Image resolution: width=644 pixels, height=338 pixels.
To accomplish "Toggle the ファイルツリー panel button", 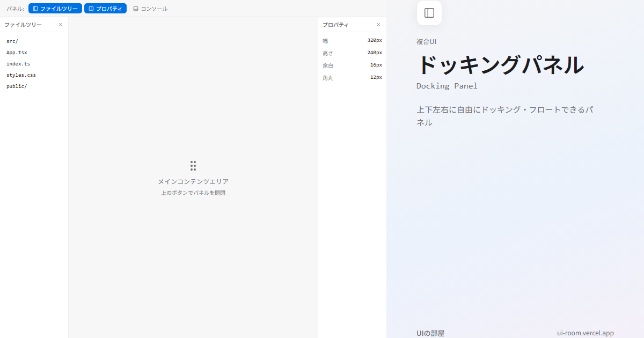I will (55, 9).
